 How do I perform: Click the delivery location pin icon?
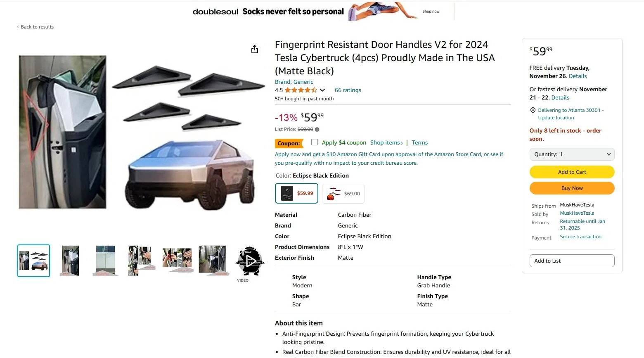(x=533, y=110)
